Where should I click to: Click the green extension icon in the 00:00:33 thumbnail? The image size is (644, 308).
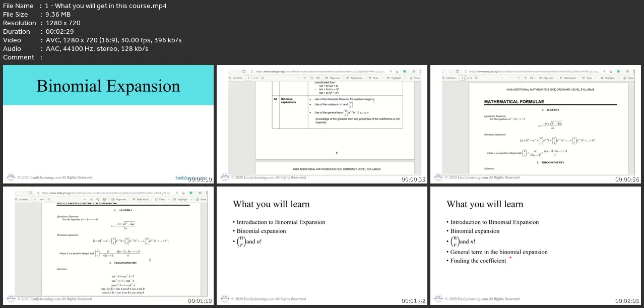pyautogui.click(x=405, y=72)
